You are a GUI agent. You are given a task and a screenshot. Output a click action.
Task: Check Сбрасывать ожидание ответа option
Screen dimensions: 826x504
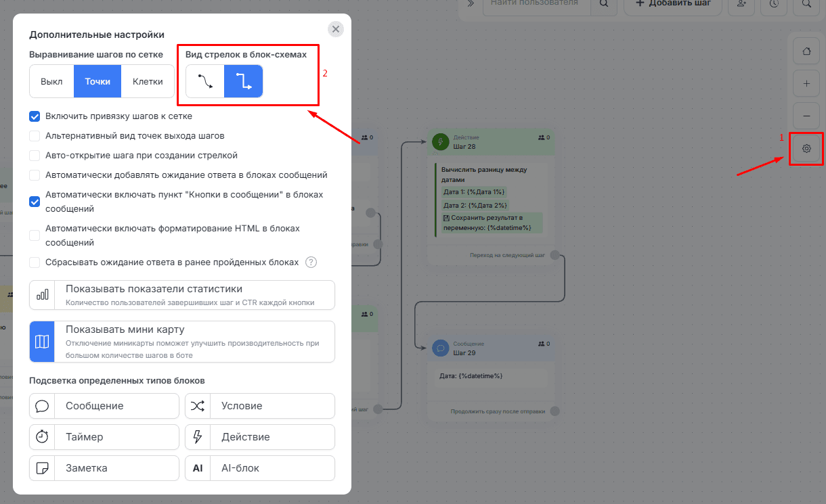(35, 262)
